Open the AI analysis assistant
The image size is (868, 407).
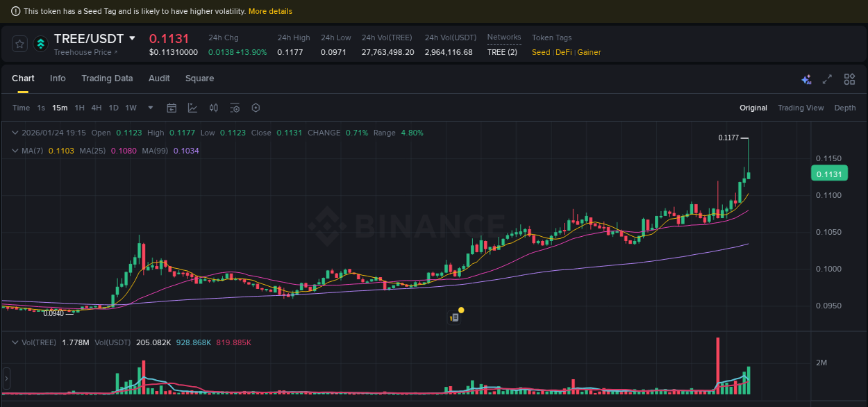point(806,80)
